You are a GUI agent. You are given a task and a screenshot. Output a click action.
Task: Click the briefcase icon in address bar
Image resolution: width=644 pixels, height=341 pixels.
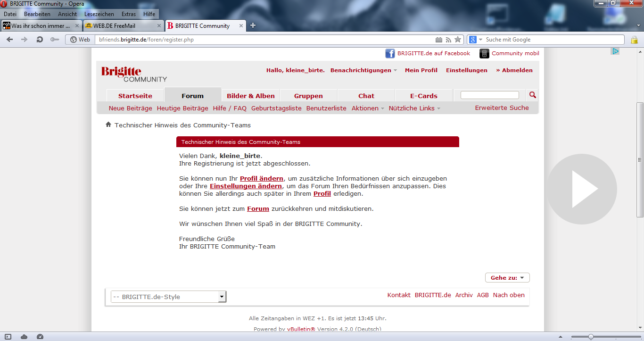tap(439, 40)
